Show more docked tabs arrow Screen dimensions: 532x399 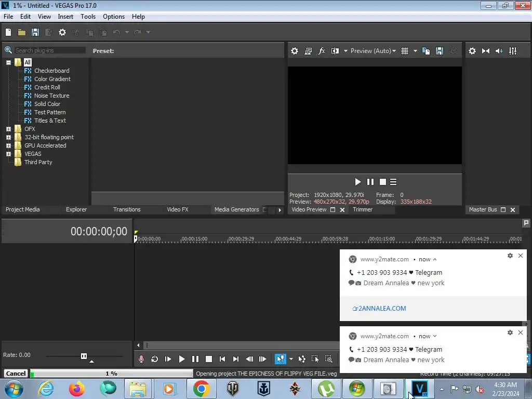click(x=280, y=210)
